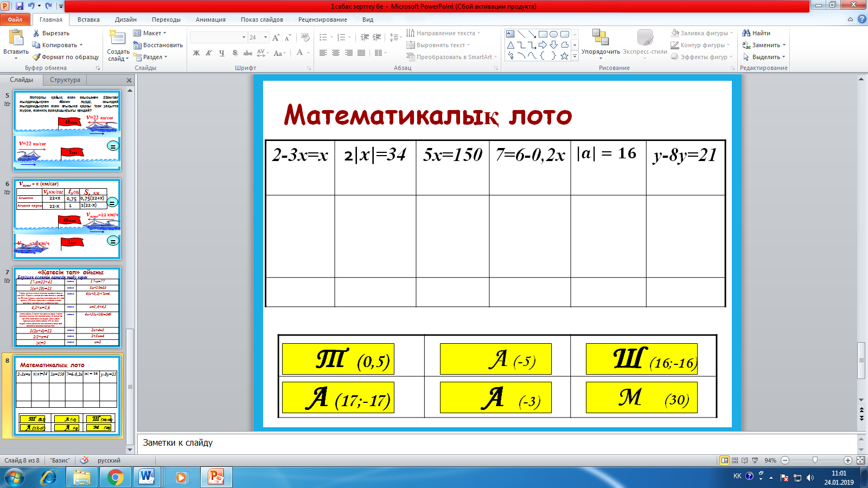This screenshot has height=488, width=868.
Task: Switch to the Animation (Анимация) tab
Action: (210, 20)
